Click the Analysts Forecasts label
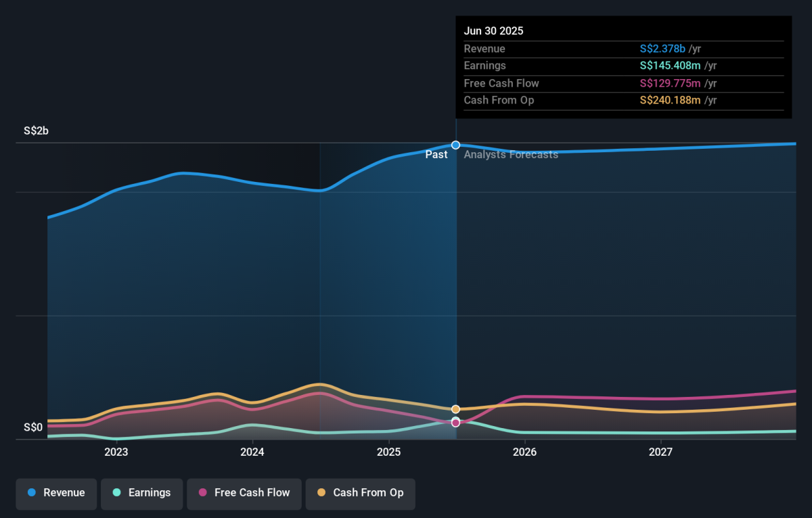Screen dimensions: 812x518 [511, 155]
